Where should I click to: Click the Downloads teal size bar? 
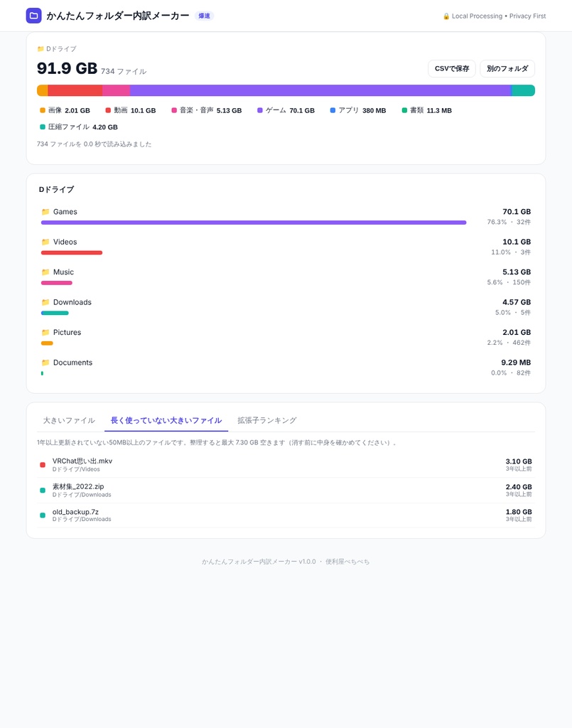[55, 314]
